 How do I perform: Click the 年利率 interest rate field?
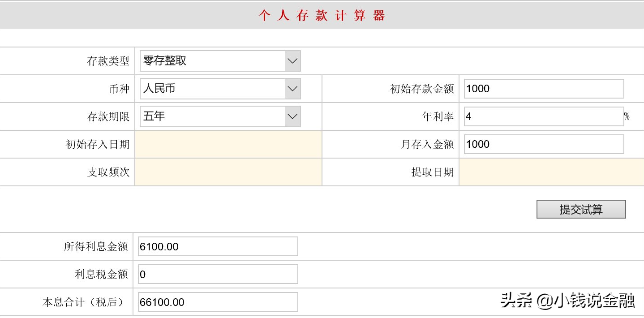coord(543,116)
